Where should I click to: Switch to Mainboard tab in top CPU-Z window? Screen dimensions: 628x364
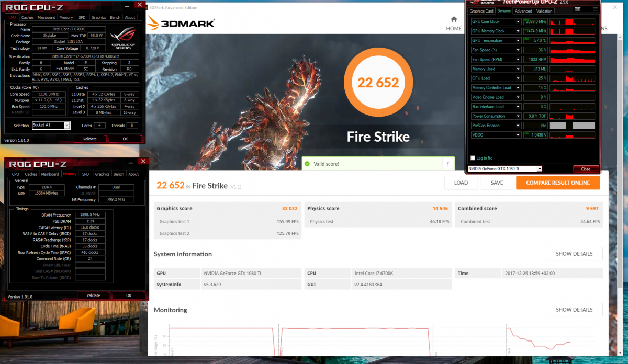click(47, 17)
